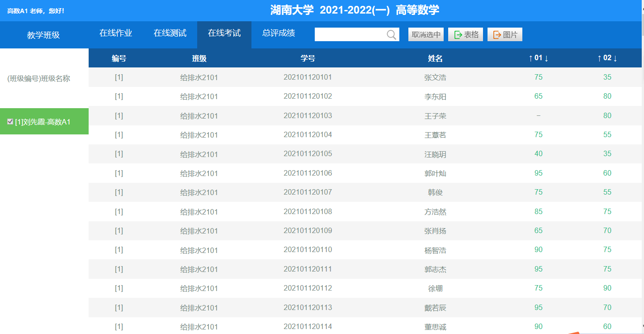644x334 pixels.
Task: Click student name 张文浩
Action: pos(436,77)
